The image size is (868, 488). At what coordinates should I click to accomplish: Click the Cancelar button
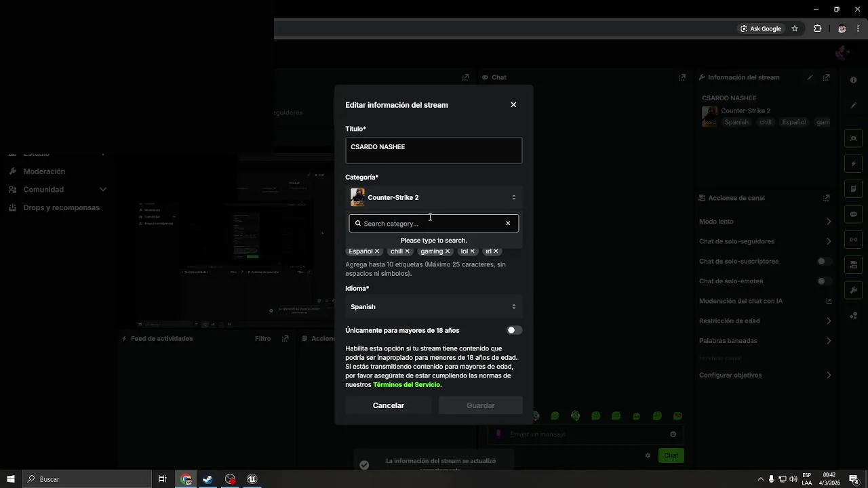(389, 405)
